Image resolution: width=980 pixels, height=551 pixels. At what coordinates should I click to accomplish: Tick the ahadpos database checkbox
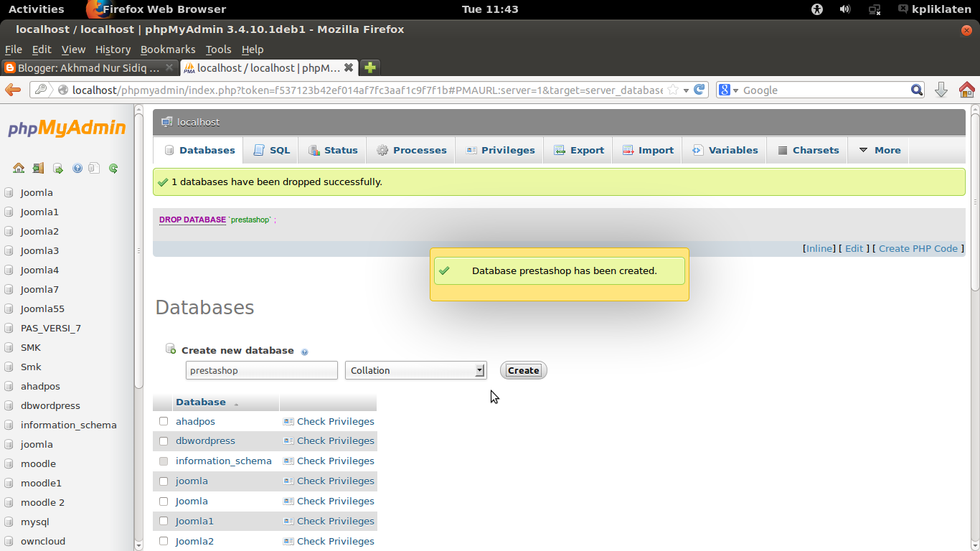164,421
